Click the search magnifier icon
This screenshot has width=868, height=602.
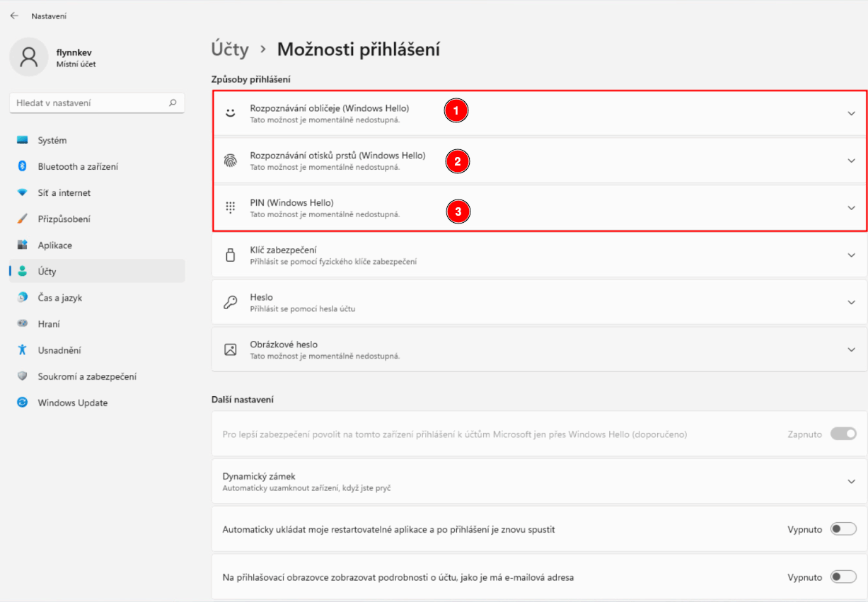coord(173,103)
